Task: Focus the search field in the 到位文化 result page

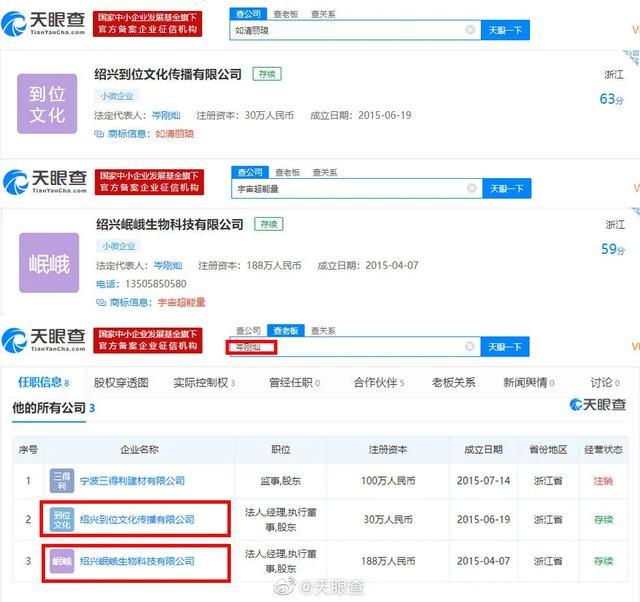Action: coord(355,30)
